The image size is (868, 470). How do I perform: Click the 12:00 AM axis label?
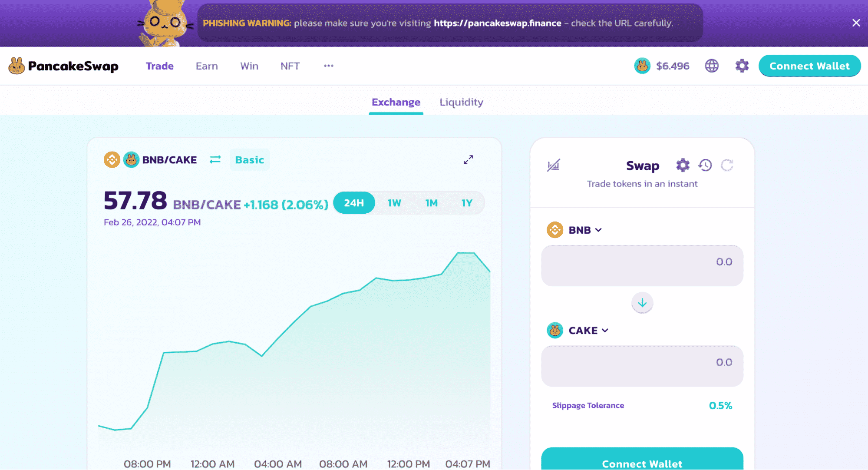coord(212,464)
